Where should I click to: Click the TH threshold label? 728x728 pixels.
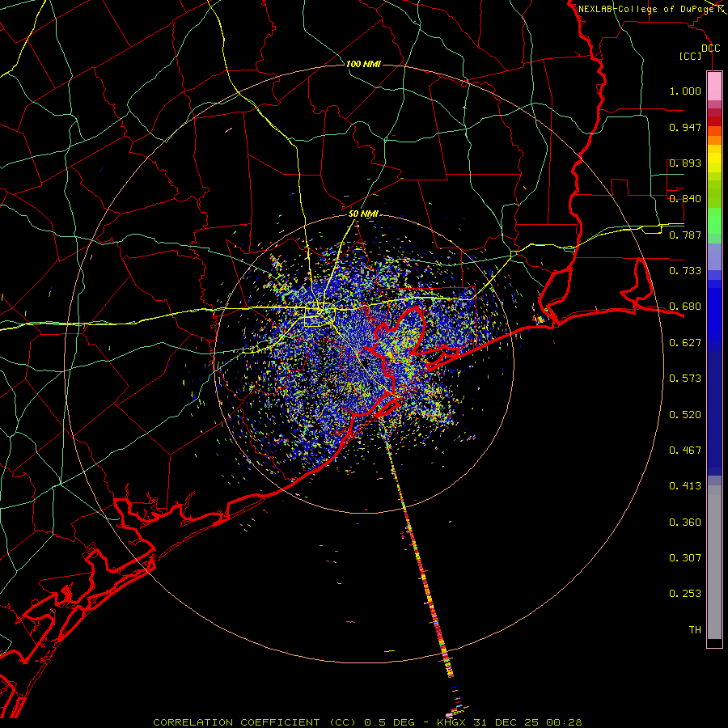pos(695,630)
